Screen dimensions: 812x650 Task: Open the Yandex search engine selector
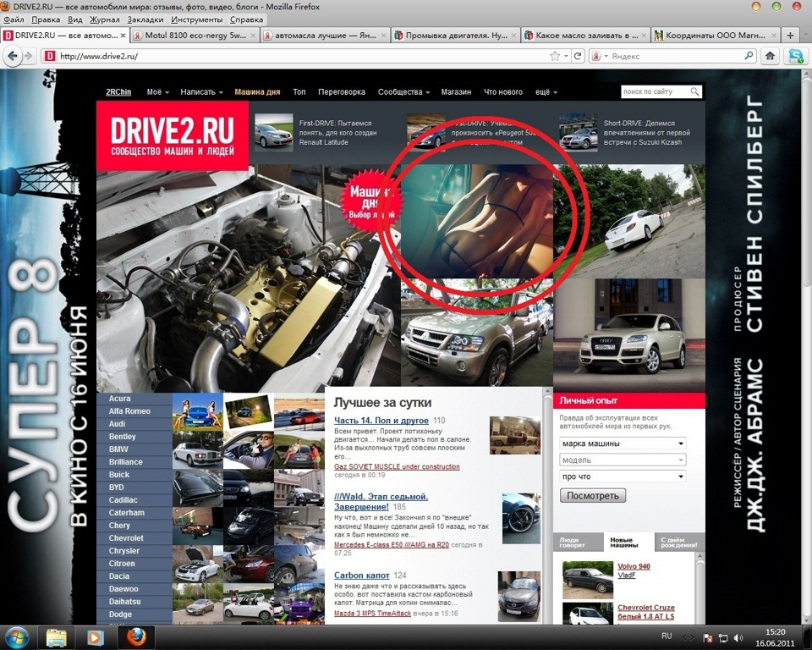point(599,56)
